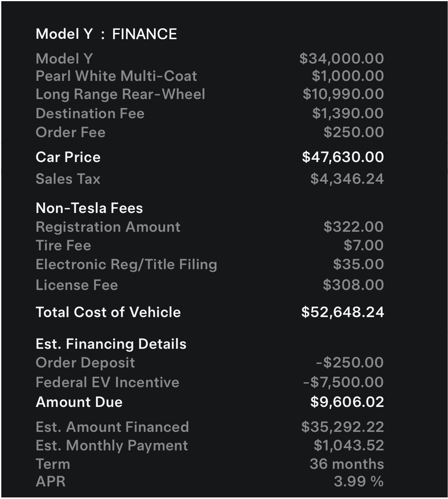Click Electronic Reg/Title Filing label
Screen dimensions: 448x499
tap(126, 264)
